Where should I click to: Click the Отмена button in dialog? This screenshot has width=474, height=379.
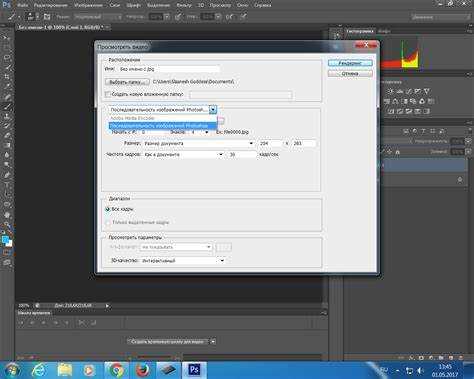tap(350, 74)
